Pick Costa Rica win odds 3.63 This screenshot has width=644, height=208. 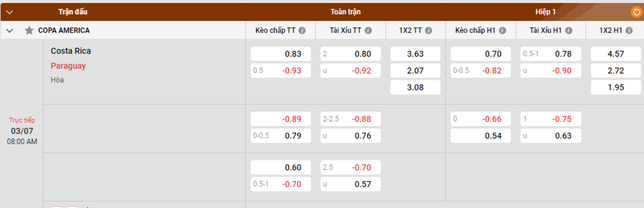(415, 54)
